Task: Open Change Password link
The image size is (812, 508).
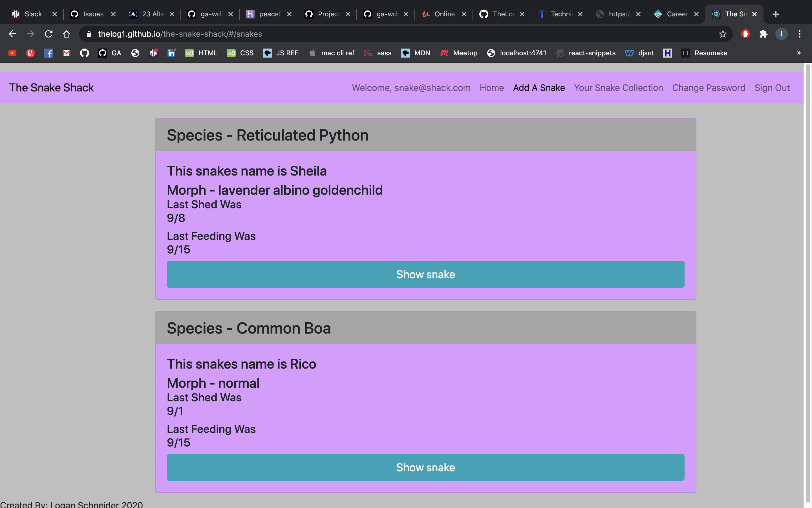Action: pos(709,88)
